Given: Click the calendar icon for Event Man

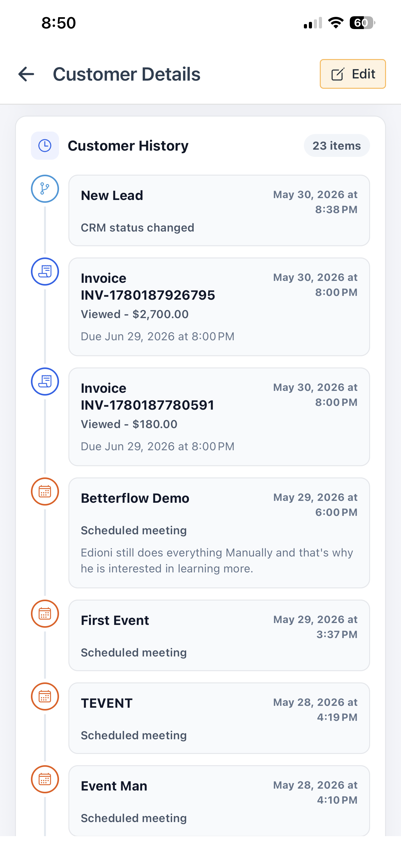Looking at the screenshot, I should pyautogui.click(x=45, y=779).
